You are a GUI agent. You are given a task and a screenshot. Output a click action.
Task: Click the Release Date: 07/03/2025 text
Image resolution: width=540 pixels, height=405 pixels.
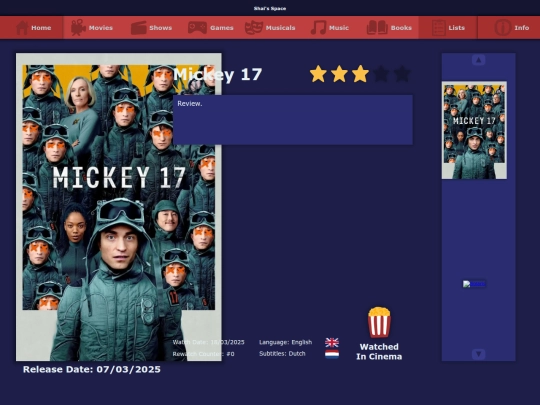pos(92,370)
